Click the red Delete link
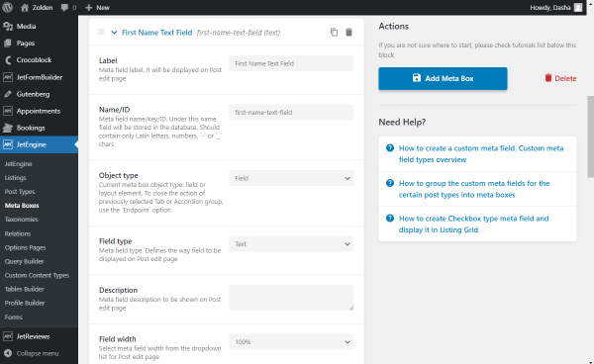The height and width of the screenshot is (364, 594). pos(560,78)
